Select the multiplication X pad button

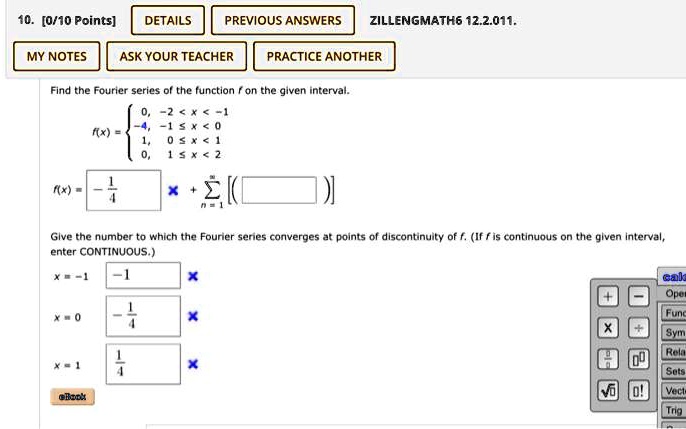(x=608, y=328)
